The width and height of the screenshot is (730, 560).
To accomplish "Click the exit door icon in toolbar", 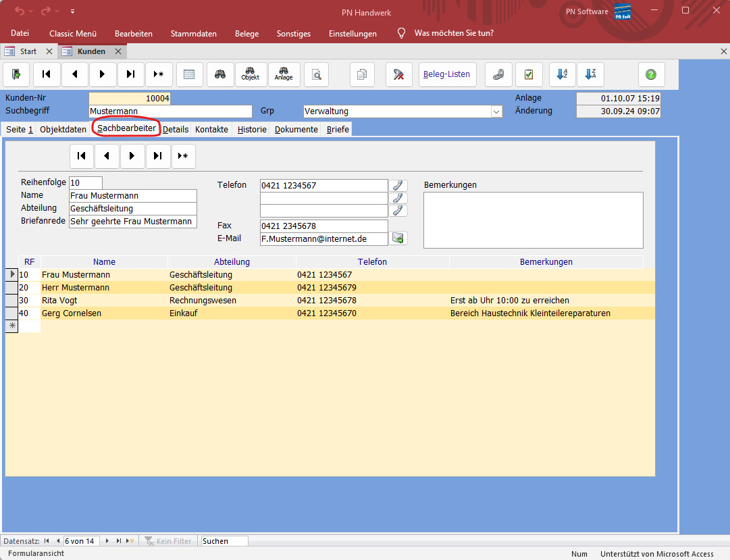I will [x=16, y=74].
